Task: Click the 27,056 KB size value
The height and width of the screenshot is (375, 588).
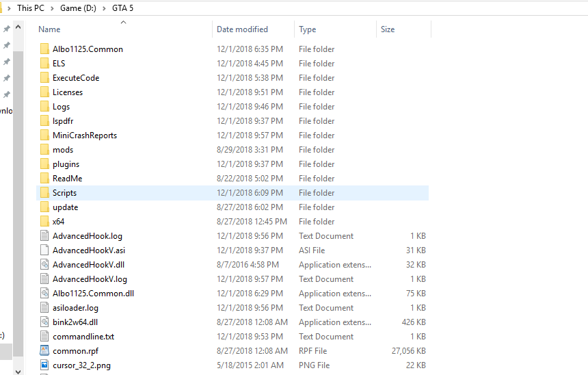Action: [x=409, y=350]
